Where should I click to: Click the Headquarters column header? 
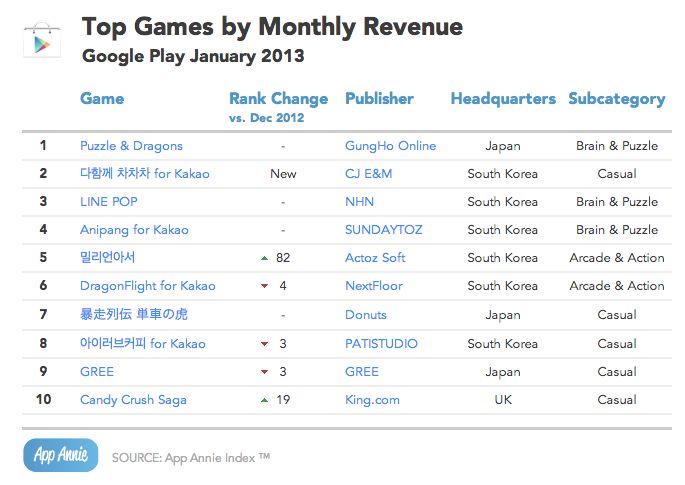[503, 99]
